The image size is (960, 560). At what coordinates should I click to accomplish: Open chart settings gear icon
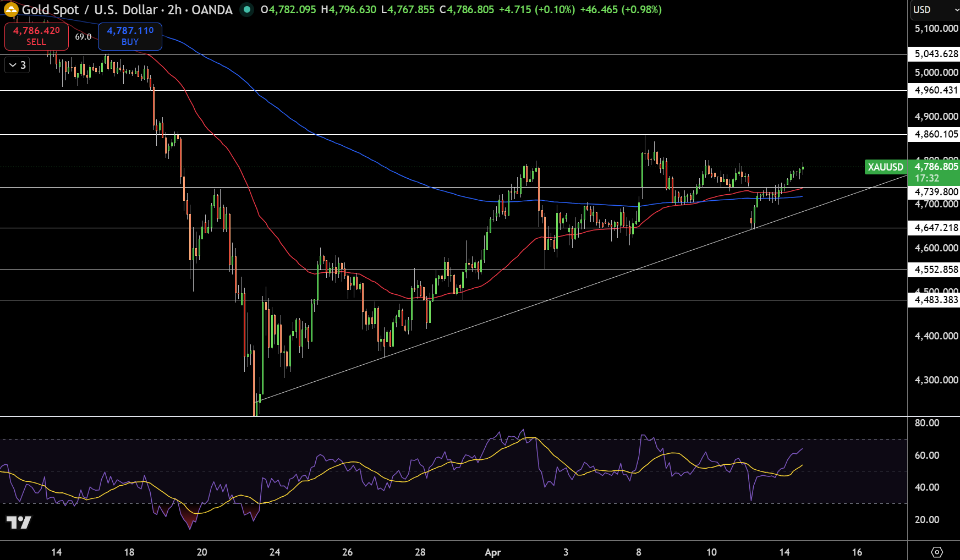pyautogui.click(x=937, y=552)
